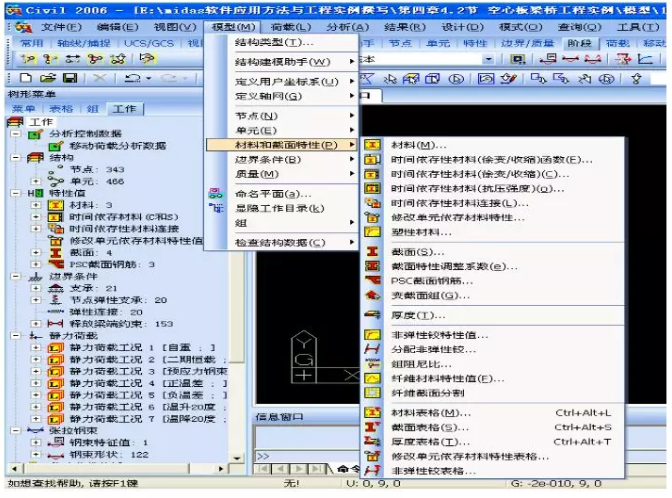Click the 非弹性铰特性值 icon
The height and width of the screenshot is (498, 672).
point(372,335)
